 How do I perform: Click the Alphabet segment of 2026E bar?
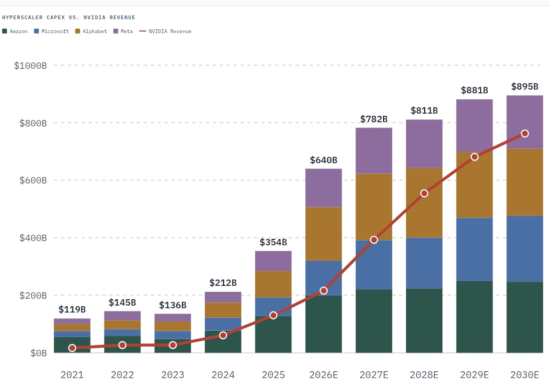323,234
